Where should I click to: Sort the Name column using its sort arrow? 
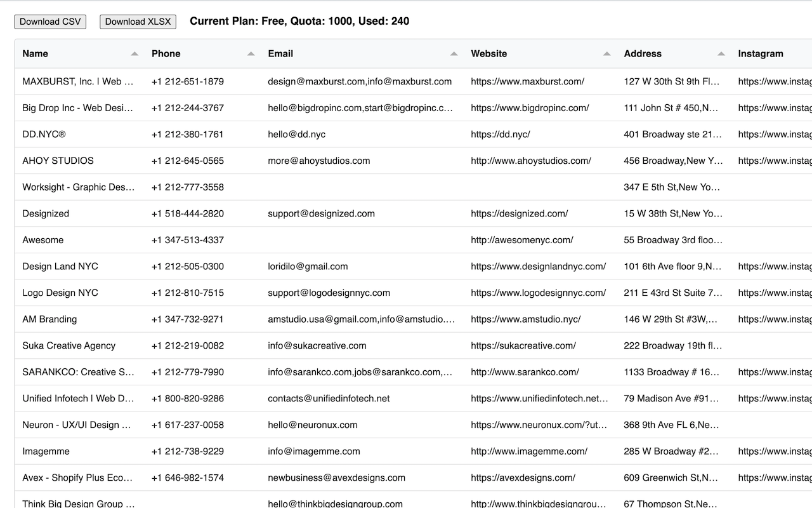click(134, 54)
